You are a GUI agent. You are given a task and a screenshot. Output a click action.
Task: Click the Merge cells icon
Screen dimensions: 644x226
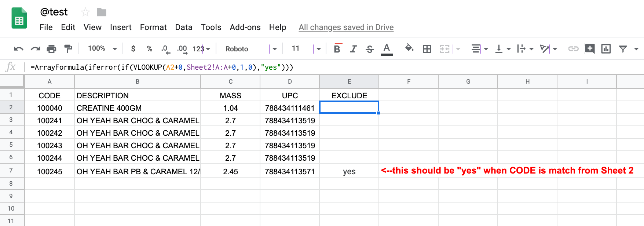[444, 49]
